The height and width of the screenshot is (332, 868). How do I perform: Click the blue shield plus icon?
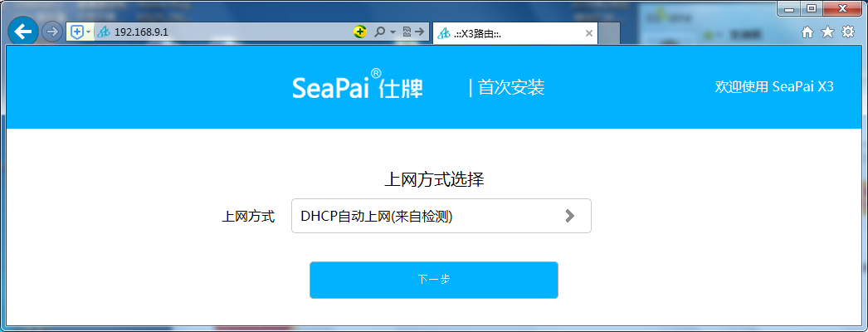click(x=77, y=32)
